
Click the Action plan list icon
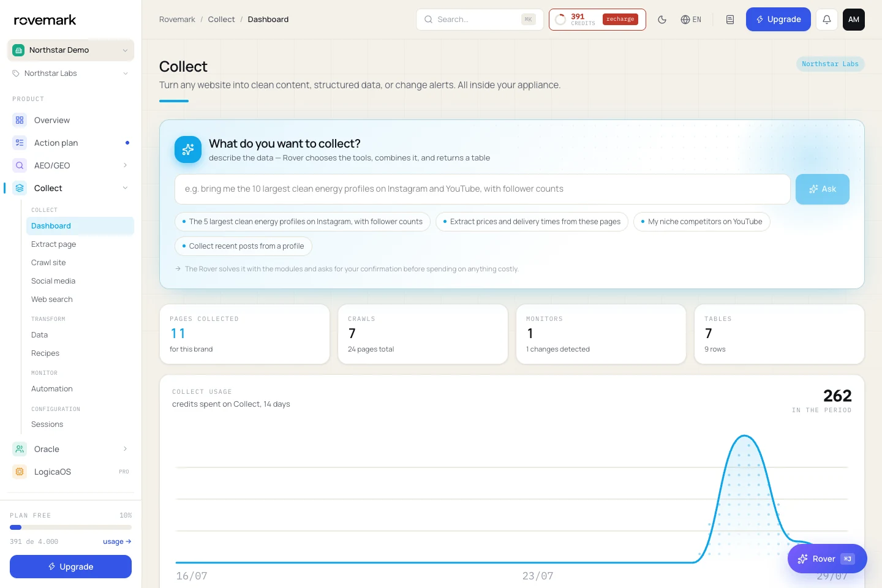pos(20,143)
